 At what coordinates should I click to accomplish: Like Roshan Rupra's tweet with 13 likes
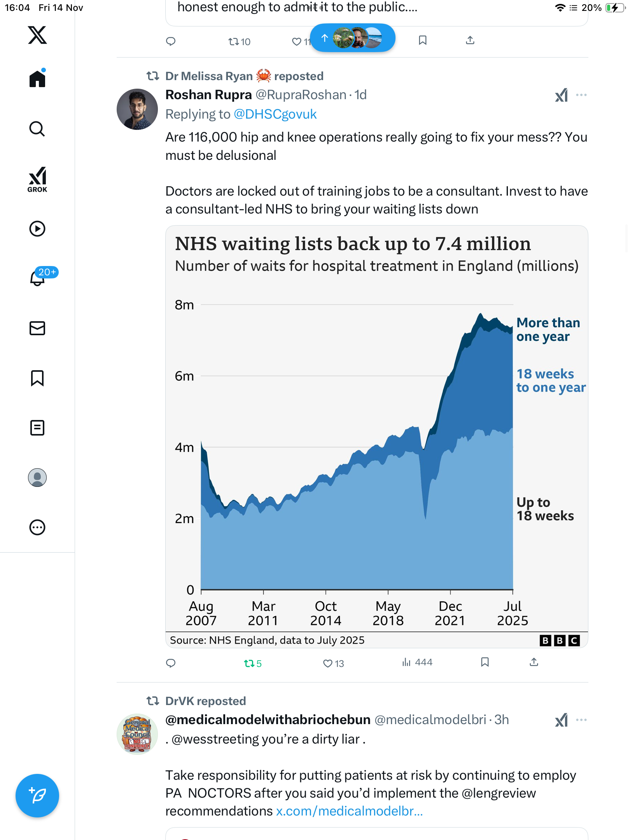pos(333,663)
